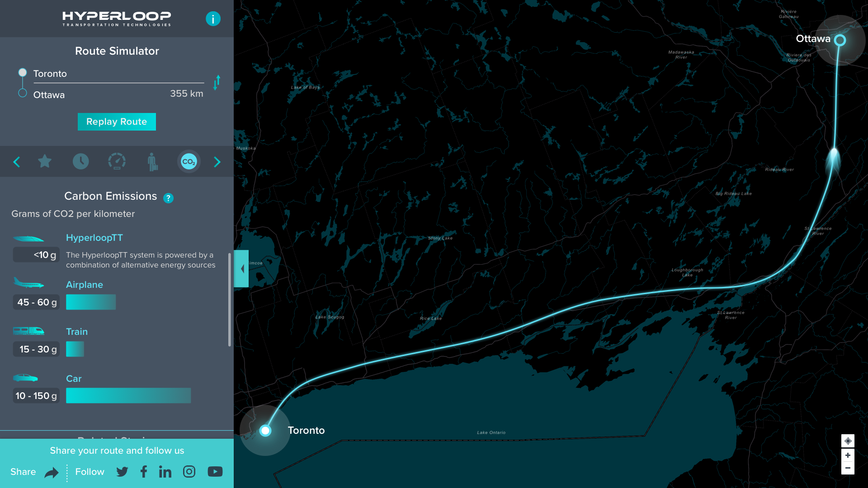This screenshot has height=488, width=868.
Task: Open the YouTube follow icon
Action: click(x=215, y=472)
